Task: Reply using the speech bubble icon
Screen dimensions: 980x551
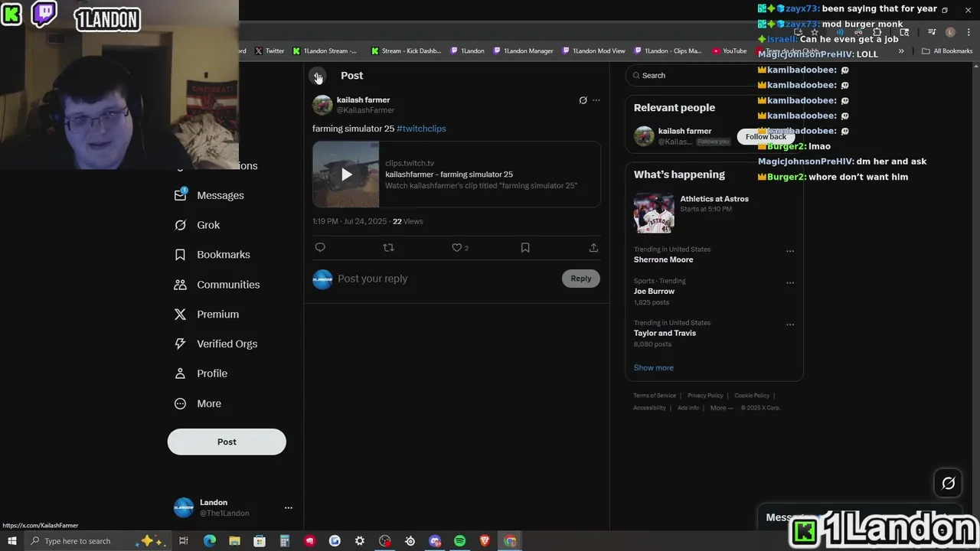Action: (320, 247)
